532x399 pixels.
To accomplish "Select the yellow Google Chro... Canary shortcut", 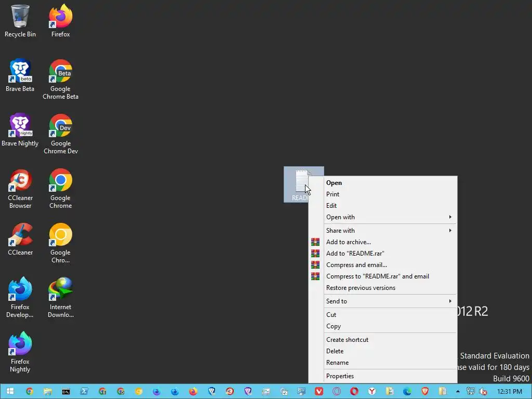I will [x=60, y=243].
